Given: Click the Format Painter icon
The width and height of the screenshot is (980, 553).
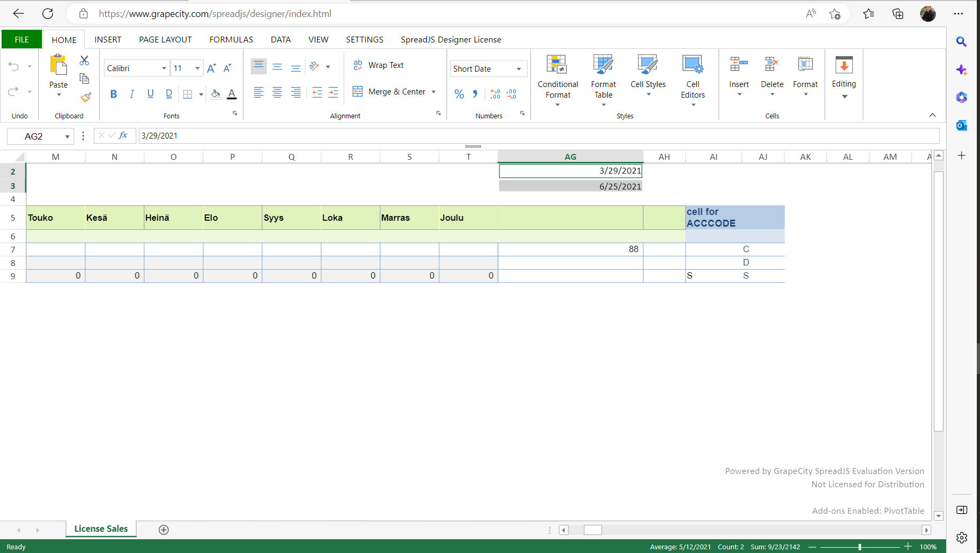Looking at the screenshot, I should (84, 98).
